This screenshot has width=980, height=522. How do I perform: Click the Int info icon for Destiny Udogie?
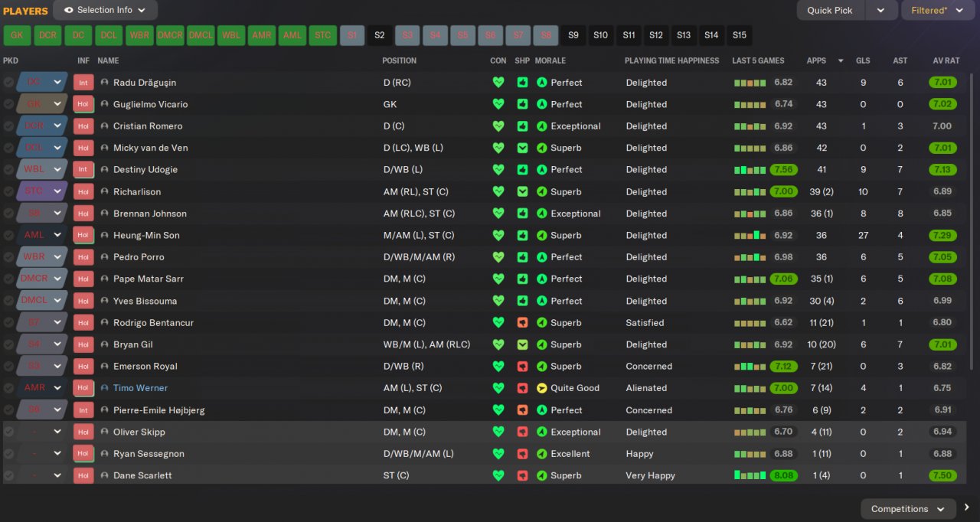tap(83, 170)
